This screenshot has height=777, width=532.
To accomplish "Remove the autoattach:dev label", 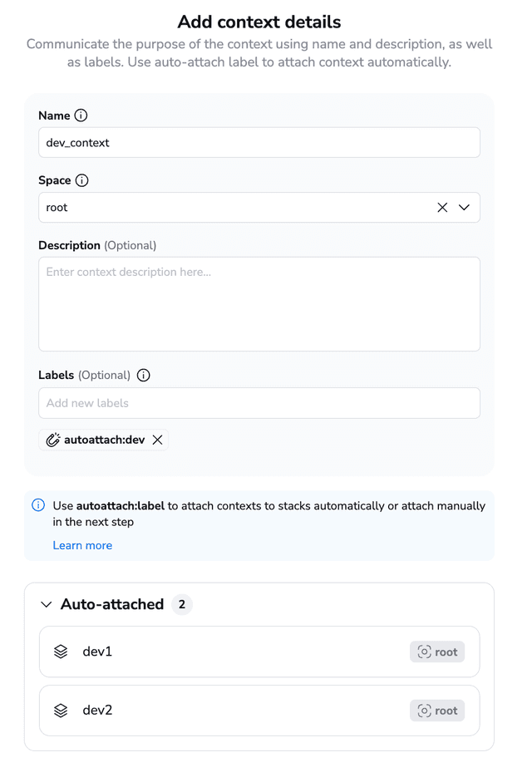I will 157,440.
